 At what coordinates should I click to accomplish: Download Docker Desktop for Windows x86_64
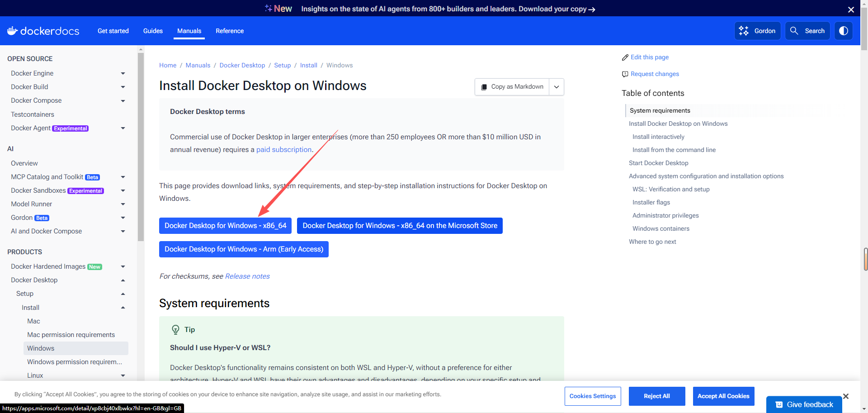point(225,226)
